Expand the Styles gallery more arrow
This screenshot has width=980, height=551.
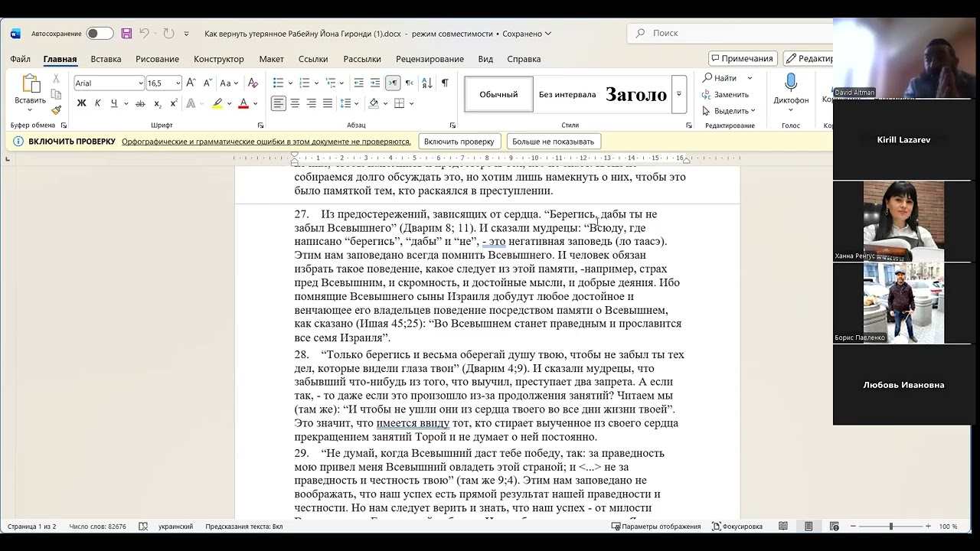678,94
